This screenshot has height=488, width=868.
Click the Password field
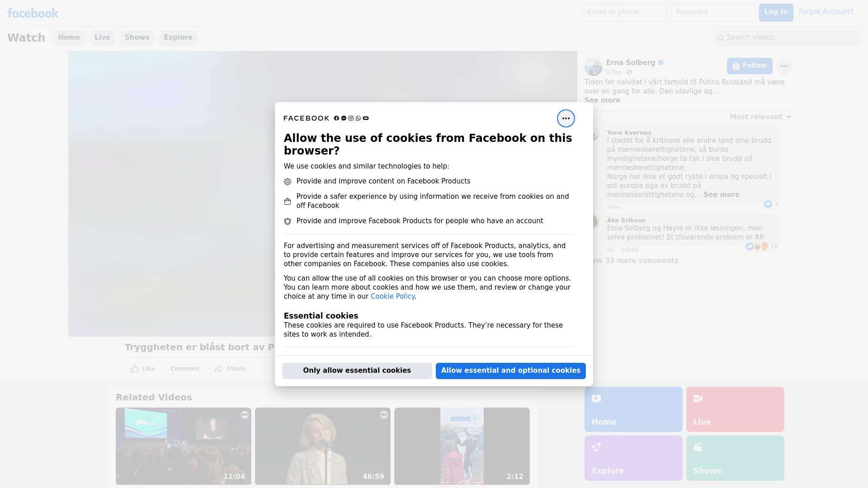(712, 13)
